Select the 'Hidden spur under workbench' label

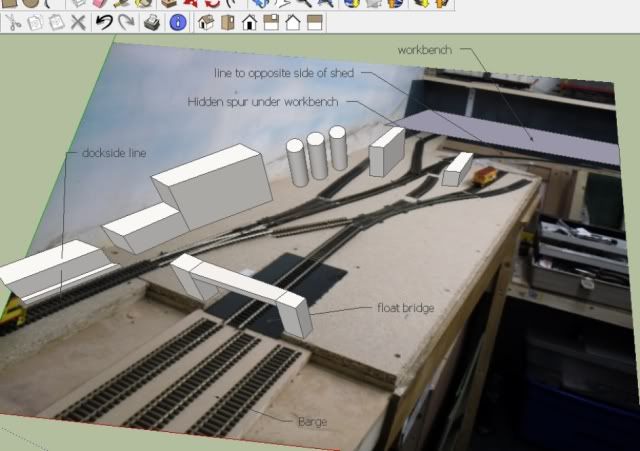(263, 102)
